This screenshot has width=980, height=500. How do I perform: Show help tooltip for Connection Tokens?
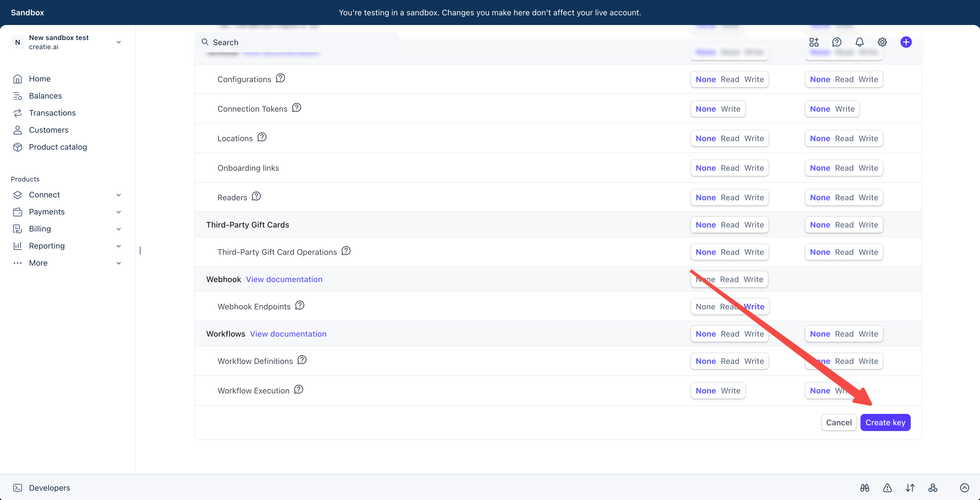click(296, 108)
